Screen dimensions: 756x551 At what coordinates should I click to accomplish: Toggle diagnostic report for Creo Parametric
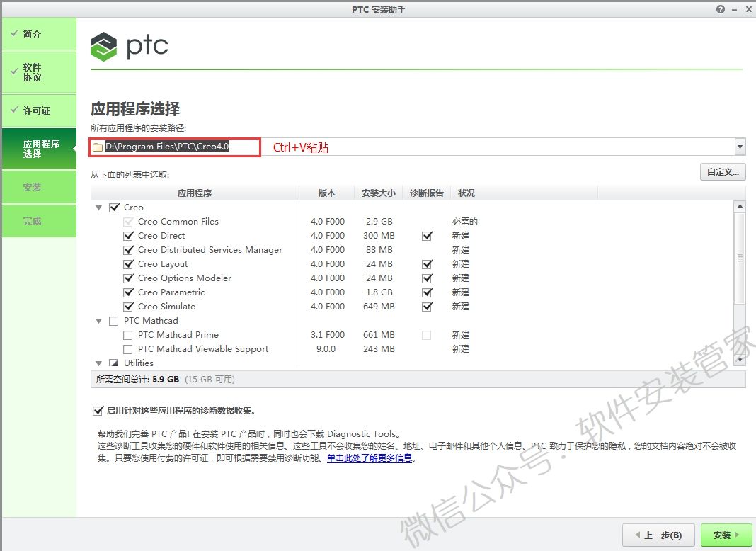tap(427, 292)
